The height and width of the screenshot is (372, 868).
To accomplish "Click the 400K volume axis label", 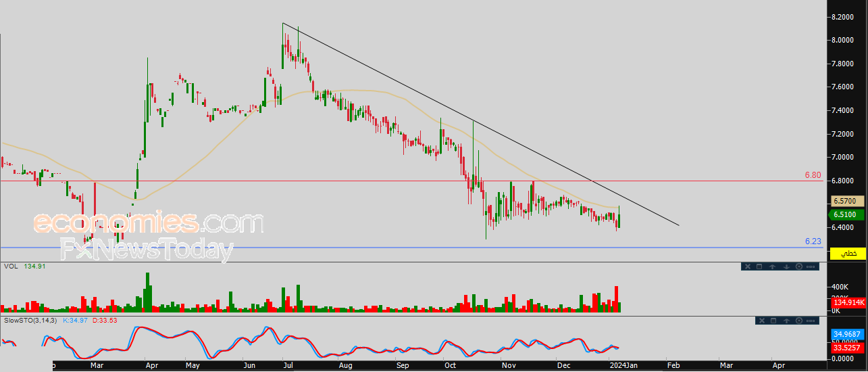I will click(x=840, y=287).
